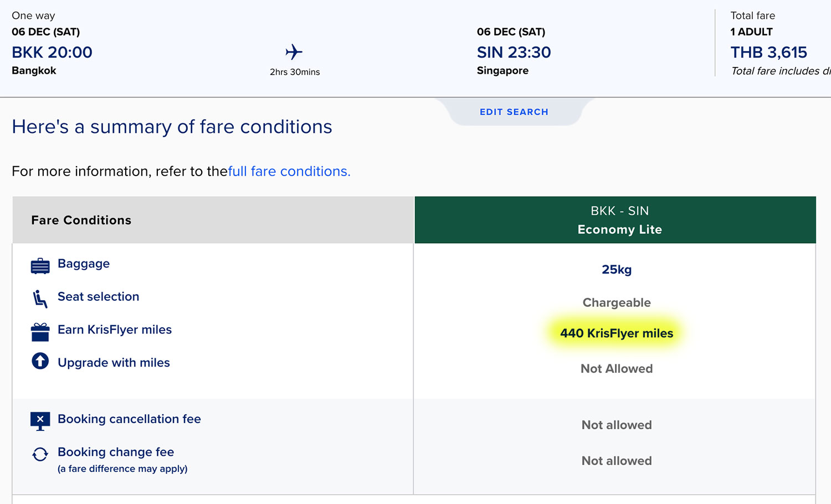Viewport: 831px width, 504px height.
Task: Click the Seat selection seat icon
Action: (40, 299)
